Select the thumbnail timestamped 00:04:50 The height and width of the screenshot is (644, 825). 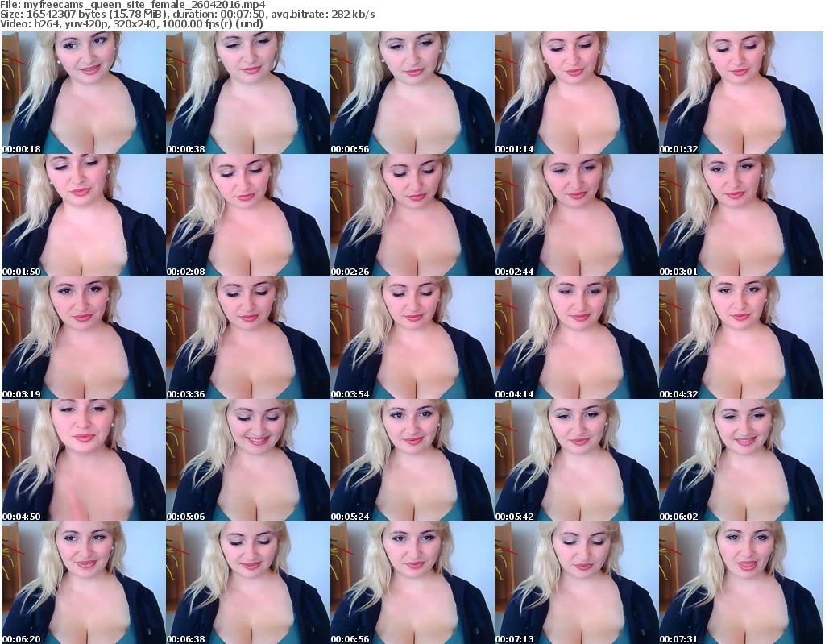[83, 461]
